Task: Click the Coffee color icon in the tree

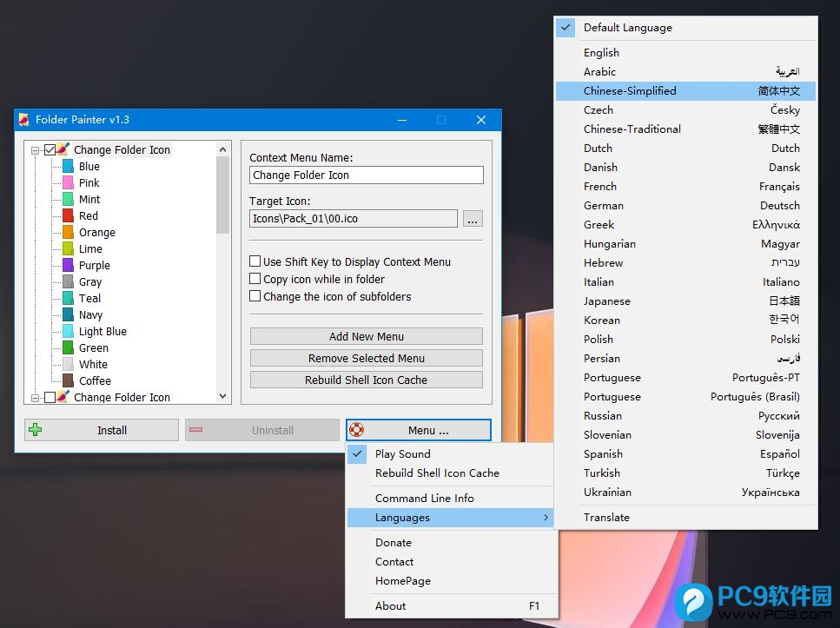Action: click(x=68, y=380)
